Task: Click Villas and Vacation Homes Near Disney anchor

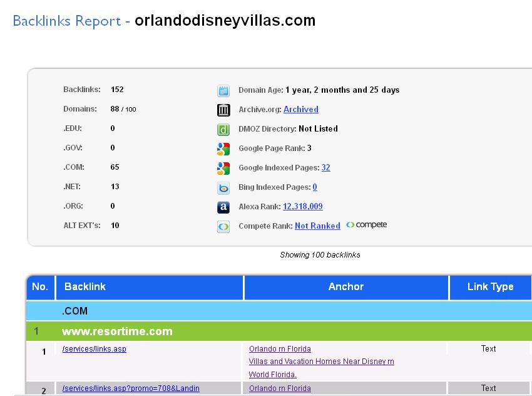Action: [x=321, y=362]
